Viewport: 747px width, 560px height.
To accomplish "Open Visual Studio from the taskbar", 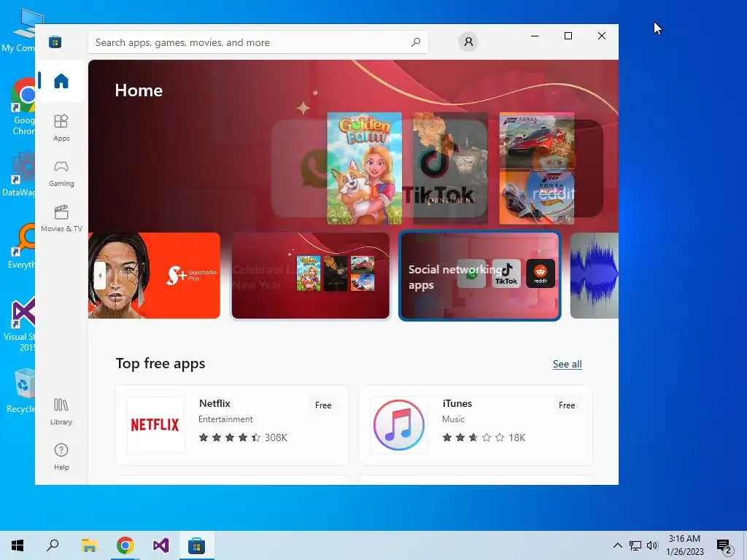I will pos(161,545).
